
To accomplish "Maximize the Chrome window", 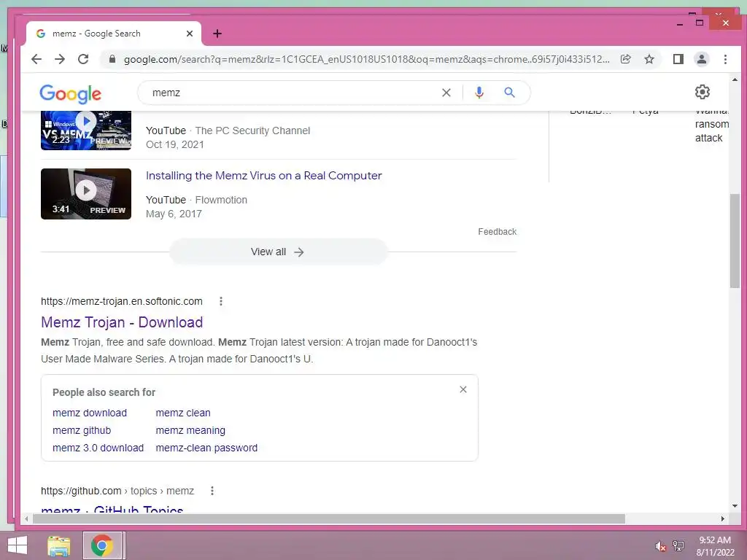I will [x=700, y=23].
